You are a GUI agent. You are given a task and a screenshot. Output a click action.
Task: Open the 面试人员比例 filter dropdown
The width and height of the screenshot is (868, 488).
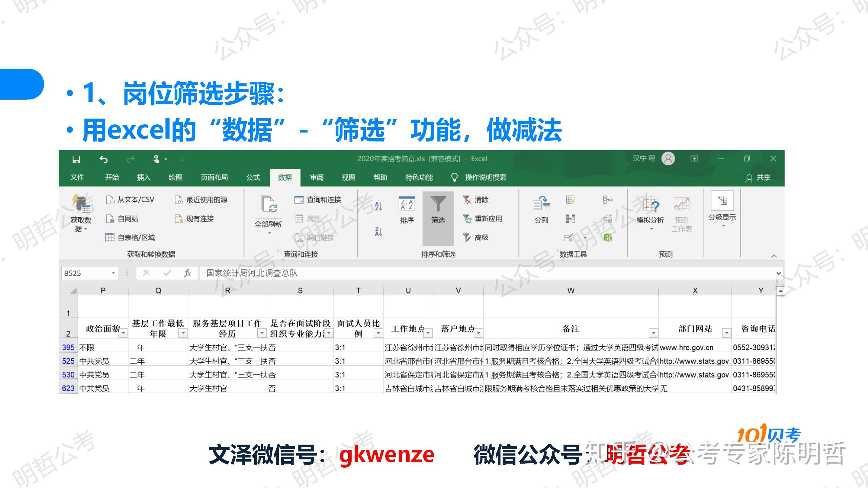[378, 333]
